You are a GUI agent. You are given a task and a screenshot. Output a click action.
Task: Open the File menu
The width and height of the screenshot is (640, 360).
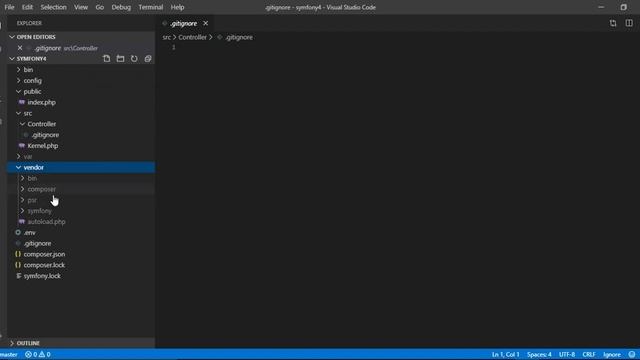9,7
